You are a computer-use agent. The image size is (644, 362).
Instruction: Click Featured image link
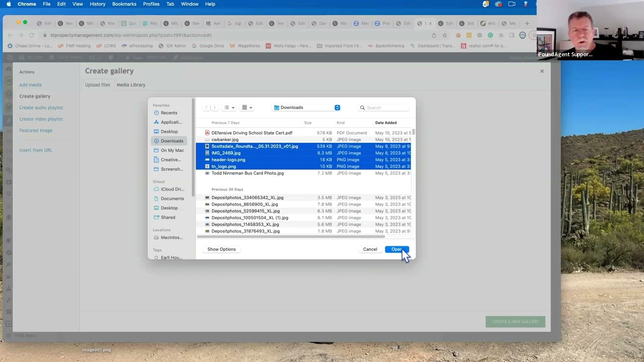click(36, 131)
